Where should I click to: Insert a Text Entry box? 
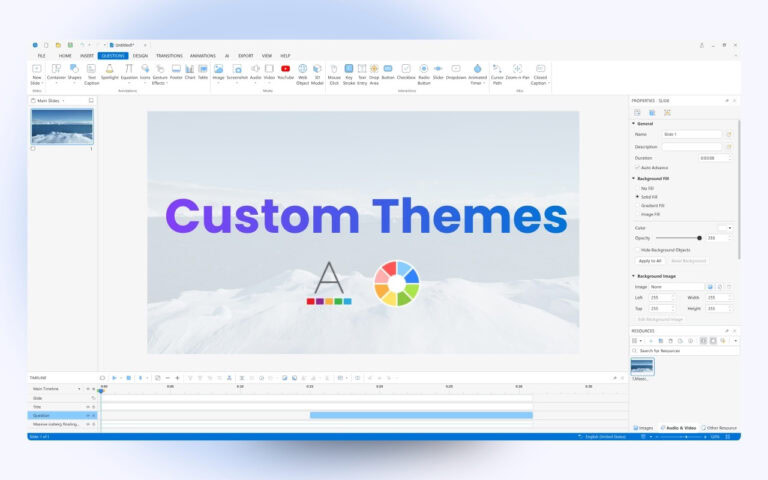(x=362, y=74)
